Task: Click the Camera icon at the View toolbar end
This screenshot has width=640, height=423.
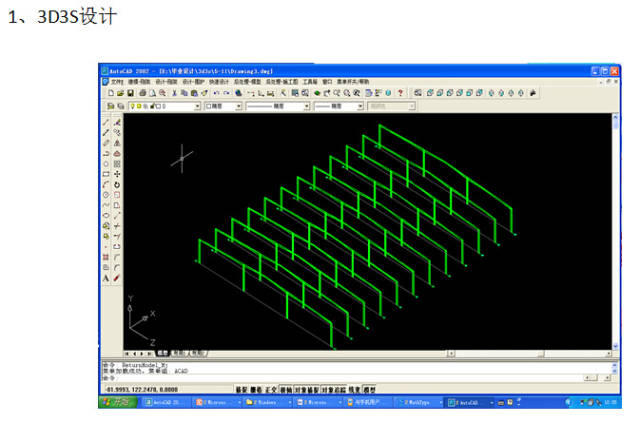Action: 533,93
